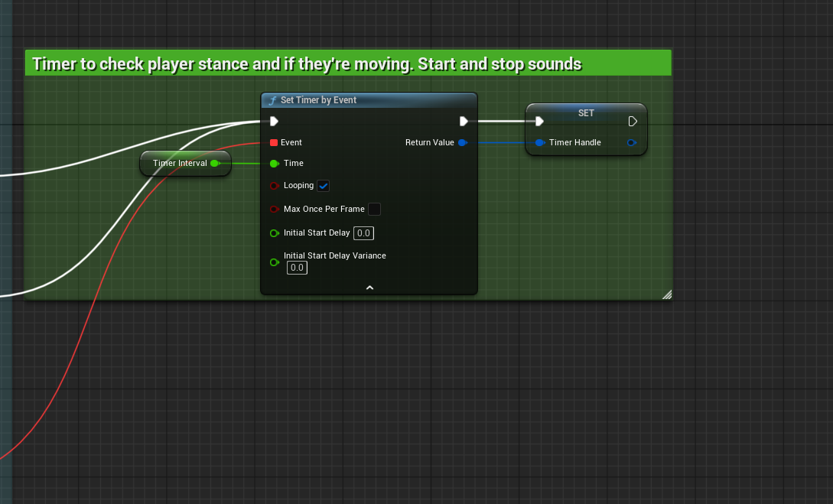Click the function icon in Set Timer by Event header

click(x=272, y=100)
